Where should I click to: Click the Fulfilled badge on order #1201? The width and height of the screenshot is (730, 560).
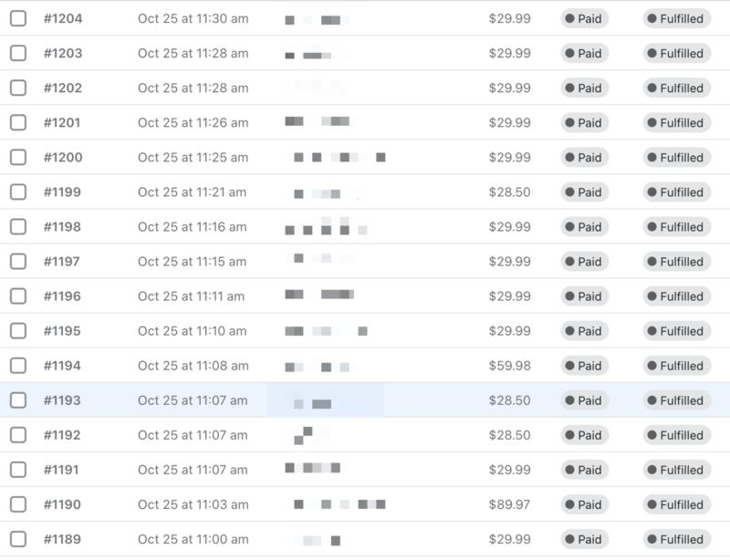point(676,123)
